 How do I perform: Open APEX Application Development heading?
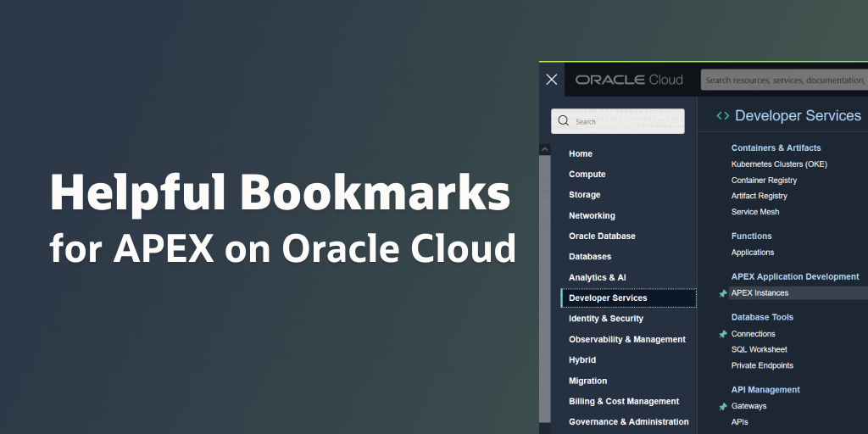coord(795,276)
